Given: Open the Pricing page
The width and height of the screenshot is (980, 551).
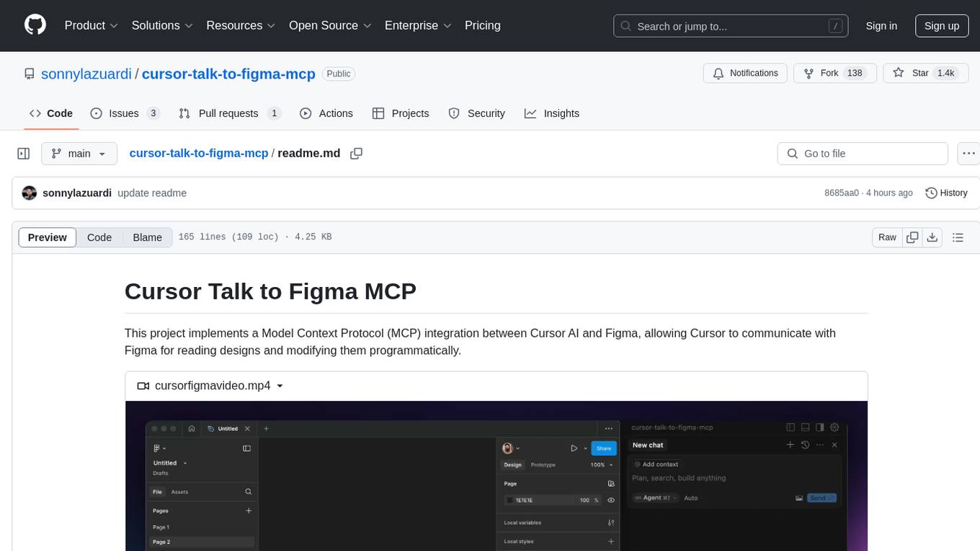Looking at the screenshot, I should tap(483, 25).
